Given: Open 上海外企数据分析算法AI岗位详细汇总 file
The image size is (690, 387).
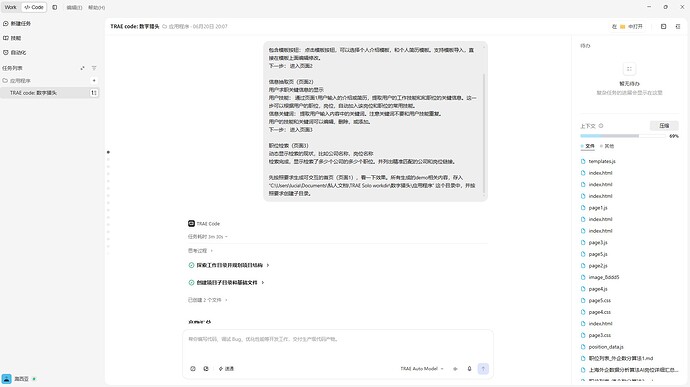Looking at the screenshot, I should click(x=633, y=370).
